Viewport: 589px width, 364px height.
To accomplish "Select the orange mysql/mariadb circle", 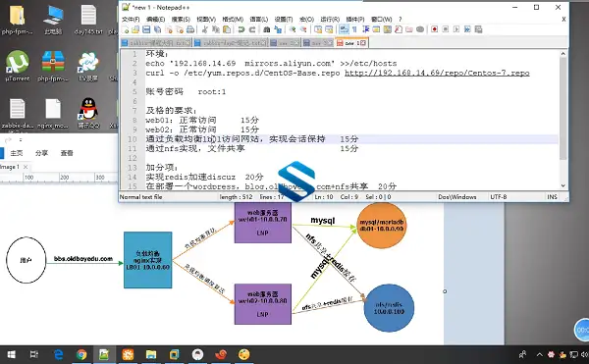I will 381,226.
